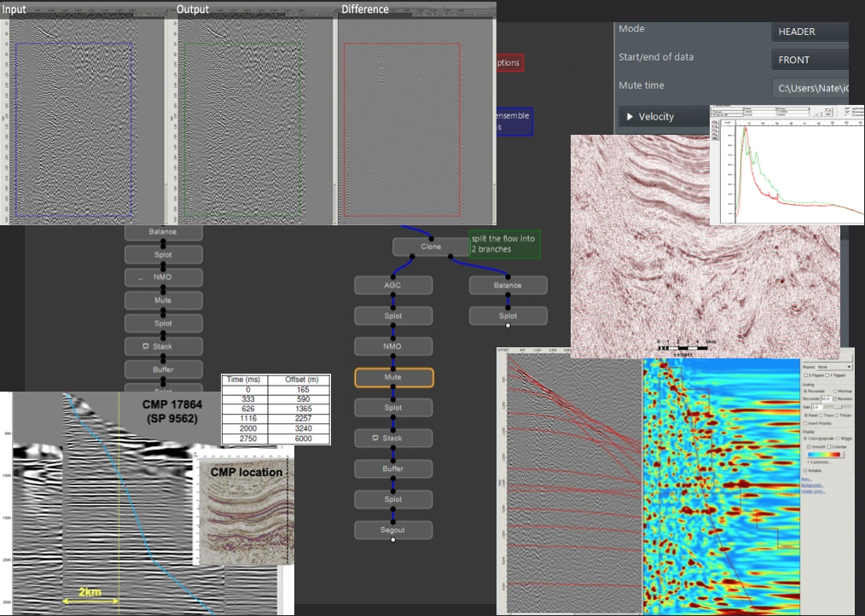Select the NMO node in the left flow
Screen dimensions: 865x616
[x=163, y=277]
